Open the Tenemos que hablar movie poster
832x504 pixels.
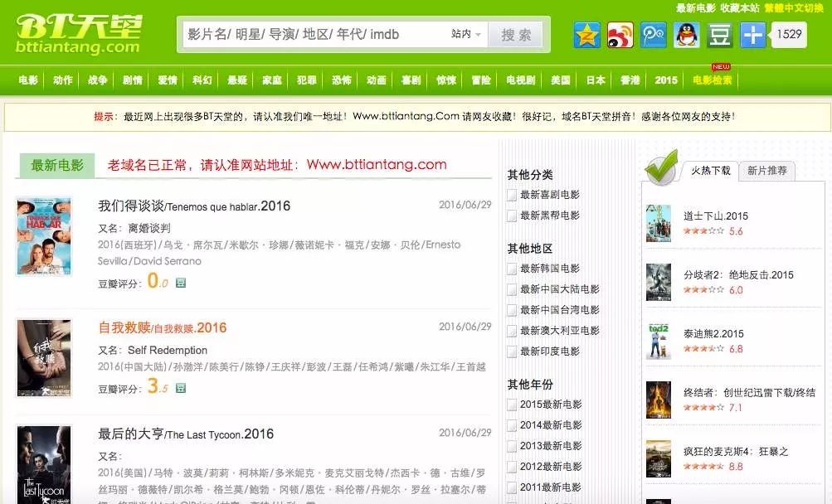(44, 236)
